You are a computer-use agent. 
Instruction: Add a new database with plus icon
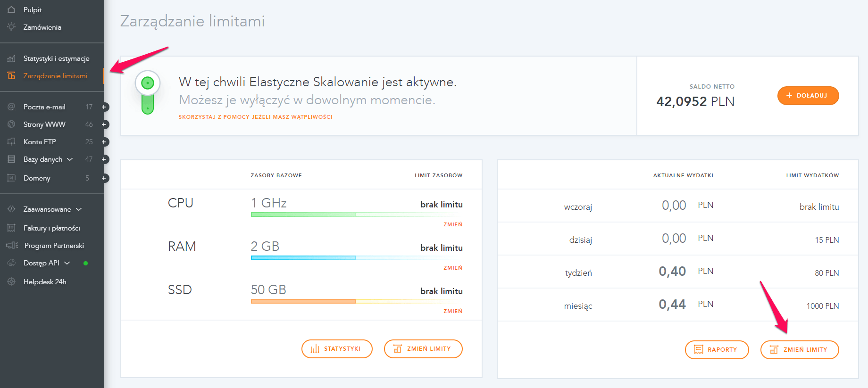click(x=104, y=159)
